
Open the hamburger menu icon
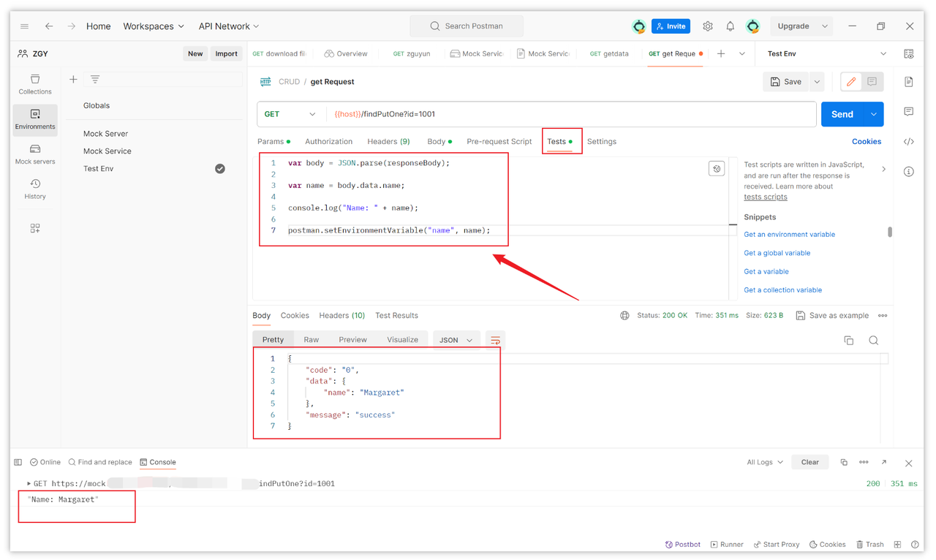tap(24, 26)
